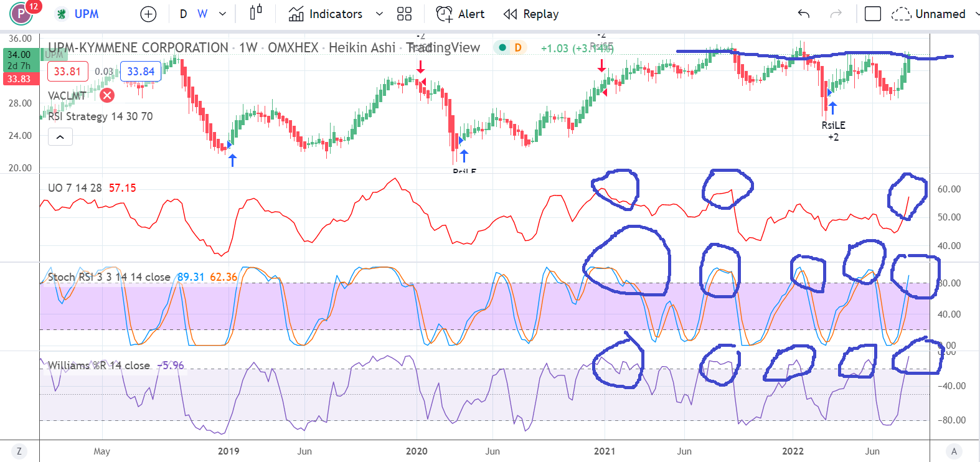Click the 2019 date on time axis
Screen dimensions: 980x462
click(229, 451)
